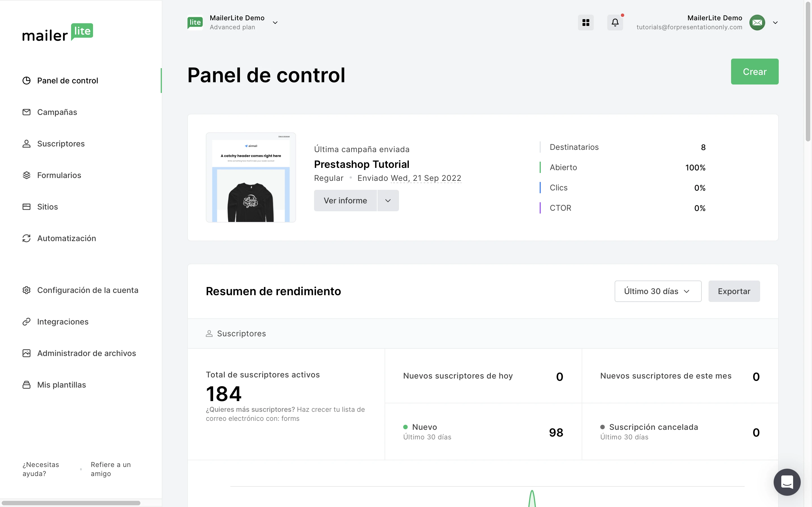The height and width of the screenshot is (507, 812).
Task: Click the sidebar horizontal scrollbar
Action: click(70, 503)
